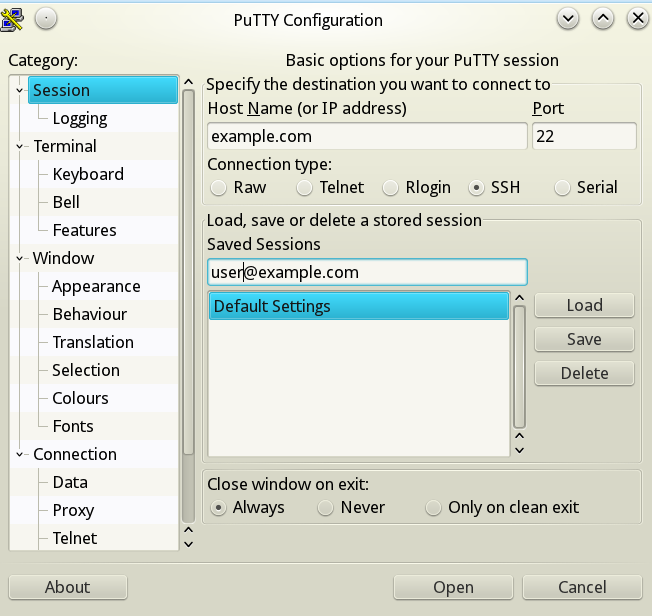The image size is (652, 616).
Task: Collapse the Connection tree node
Action: 20,455
